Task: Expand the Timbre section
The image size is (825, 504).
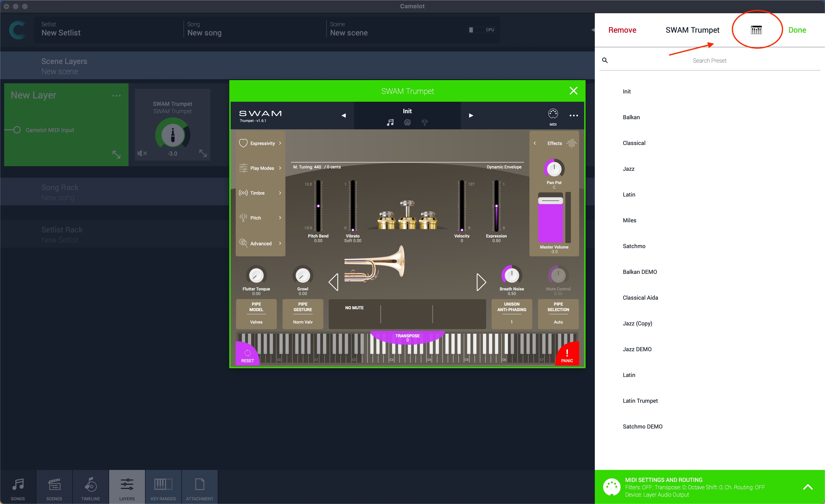Action: [x=260, y=193]
